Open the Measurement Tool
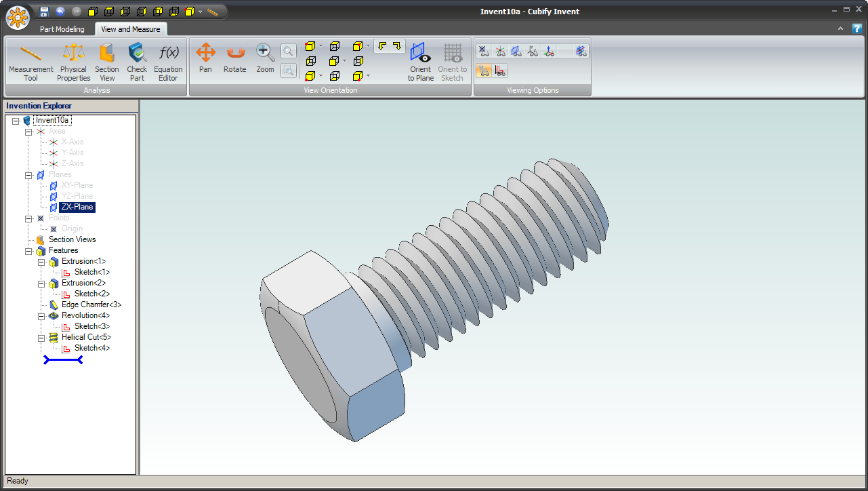 pyautogui.click(x=30, y=60)
